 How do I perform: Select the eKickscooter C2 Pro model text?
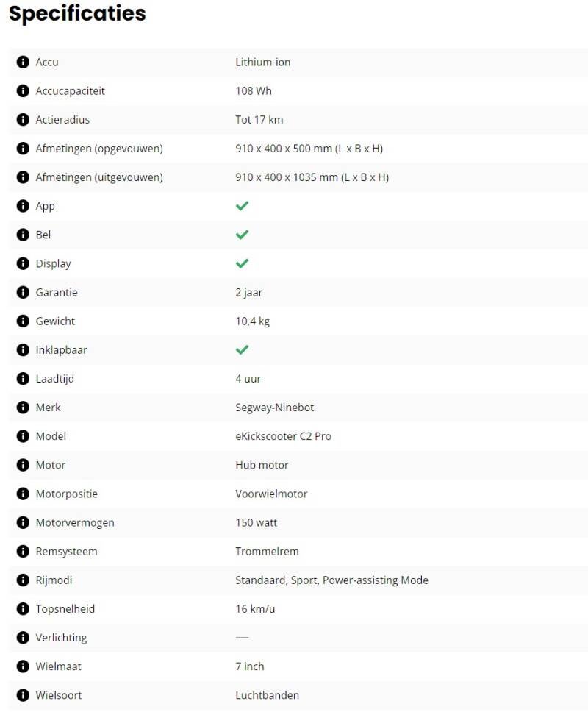283,436
